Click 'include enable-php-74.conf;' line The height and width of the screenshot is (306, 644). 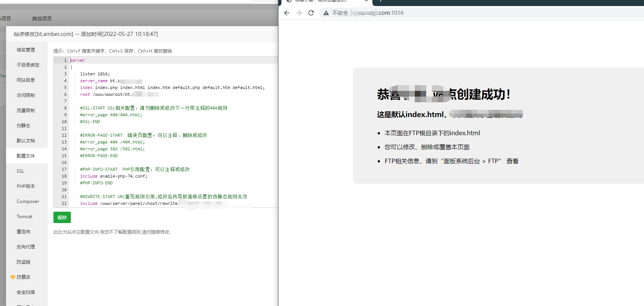tap(114, 176)
